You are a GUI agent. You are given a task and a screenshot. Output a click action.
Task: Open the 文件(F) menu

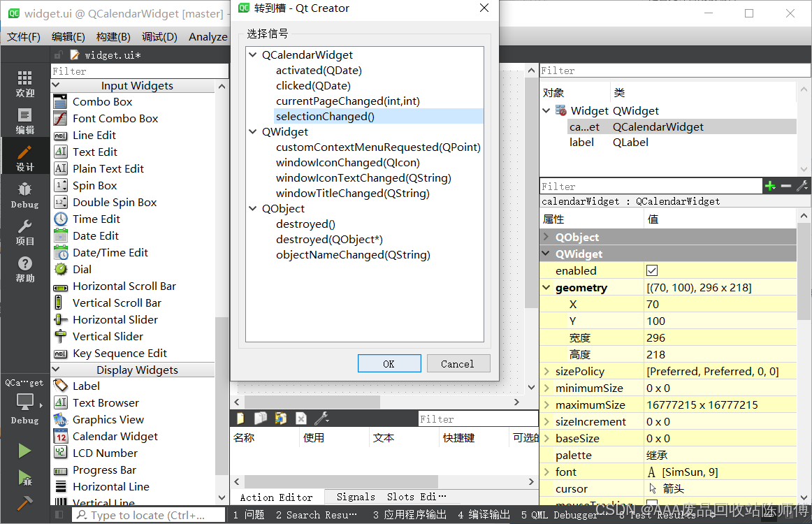click(24, 36)
